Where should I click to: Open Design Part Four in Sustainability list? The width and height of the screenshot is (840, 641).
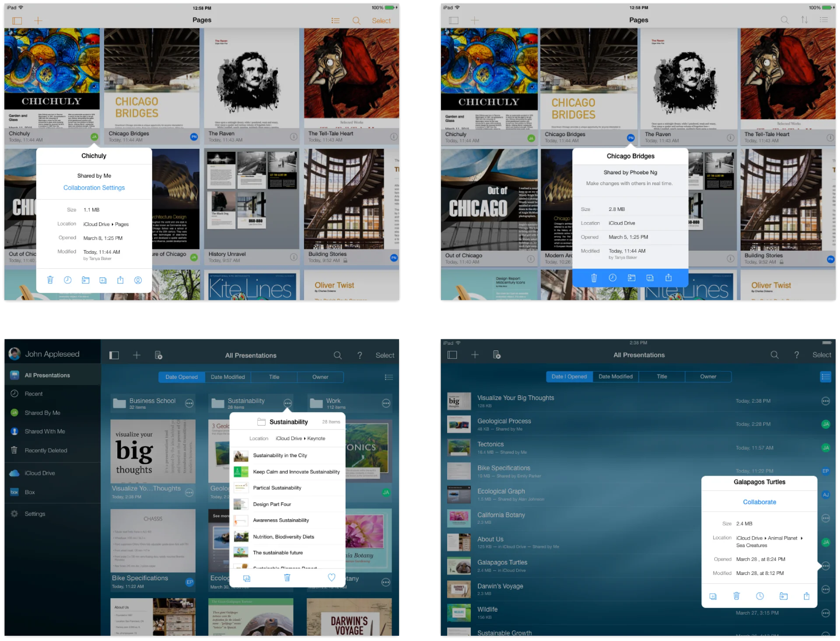(x=272, y=504)
